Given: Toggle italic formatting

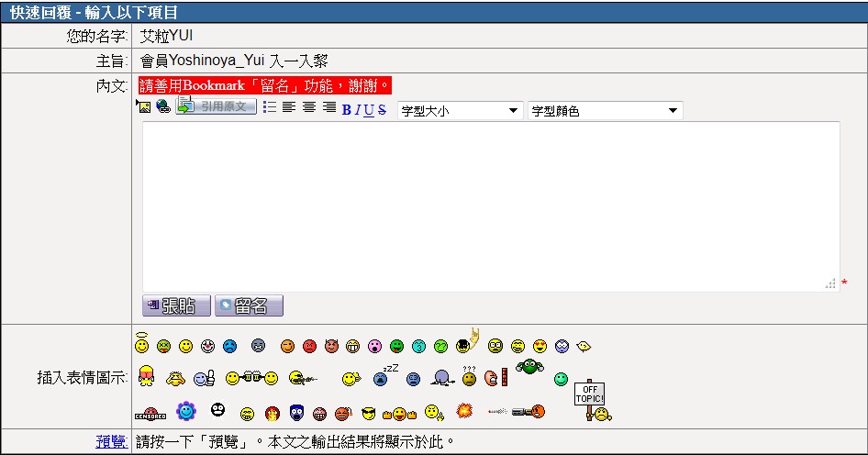Looking at the screenshot, I should click(358, 110).
